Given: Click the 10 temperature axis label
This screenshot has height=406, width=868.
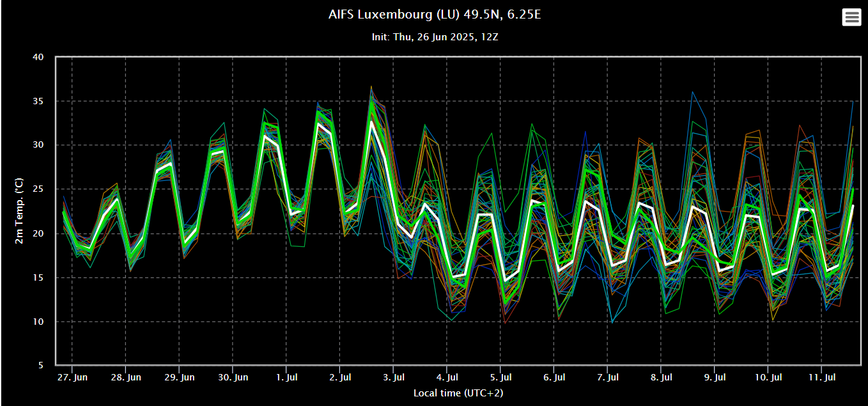Looking at the screenshot, I should tap(38, 322).
